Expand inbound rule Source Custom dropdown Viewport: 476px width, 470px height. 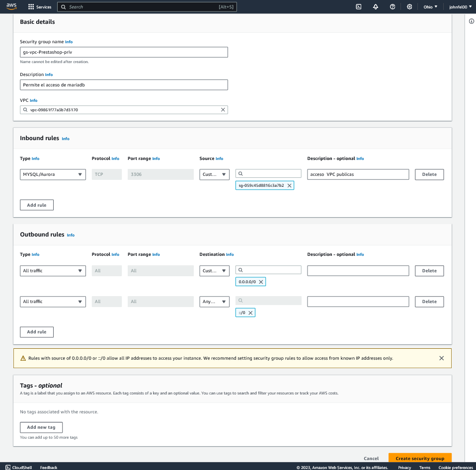[x=214, y=174]
